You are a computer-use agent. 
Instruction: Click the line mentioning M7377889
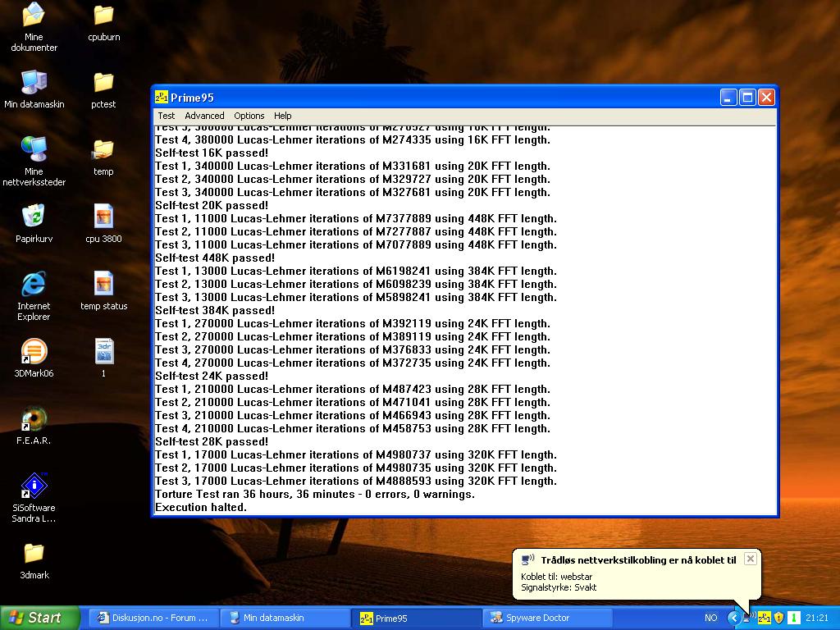pyautogui.click(x=356, y=218)
